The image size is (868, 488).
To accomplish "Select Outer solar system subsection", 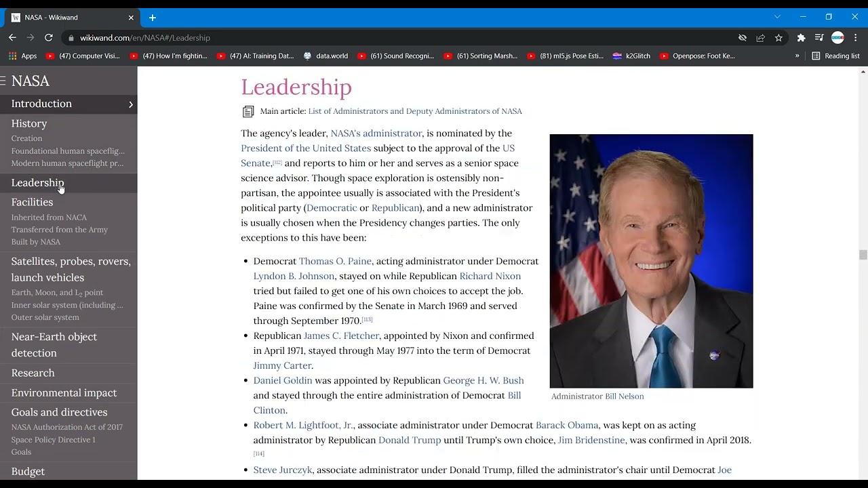I will coord(45,317).
